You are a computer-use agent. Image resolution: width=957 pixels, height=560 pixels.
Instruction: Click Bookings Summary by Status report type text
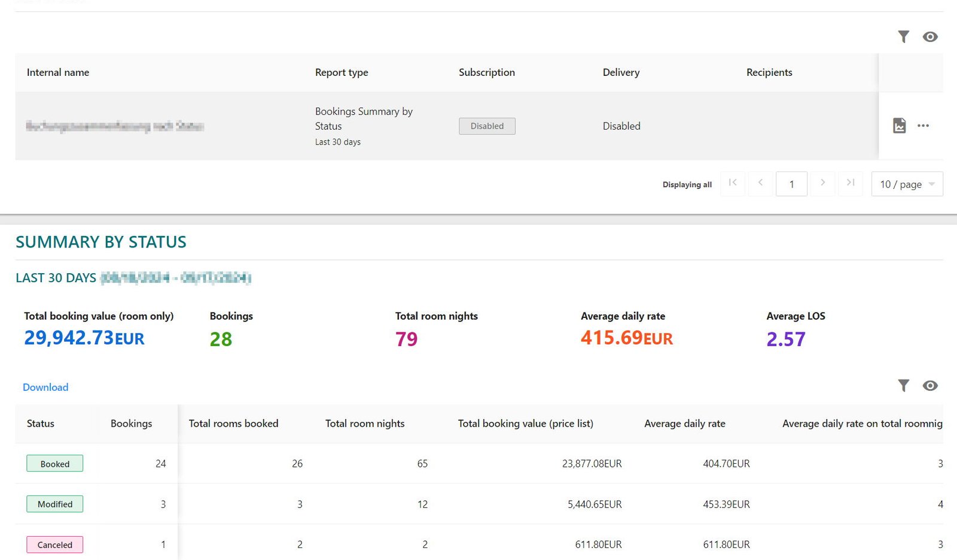click(x=364, y=118)
